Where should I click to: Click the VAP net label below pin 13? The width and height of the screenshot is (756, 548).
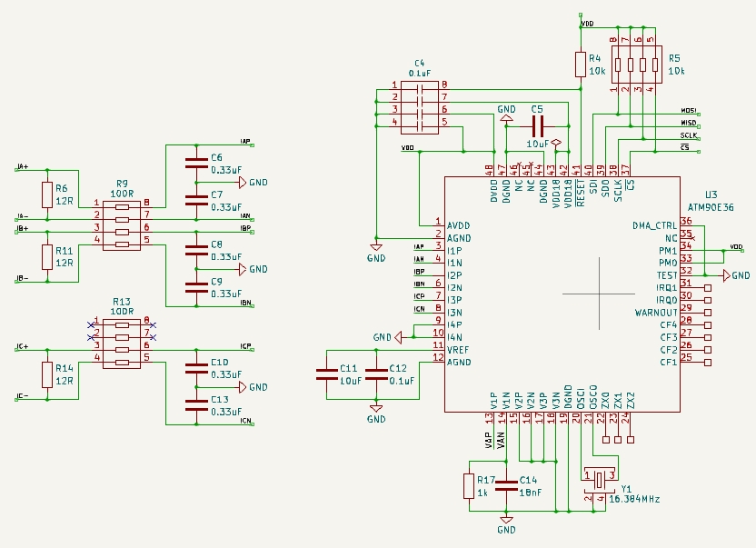490,441
